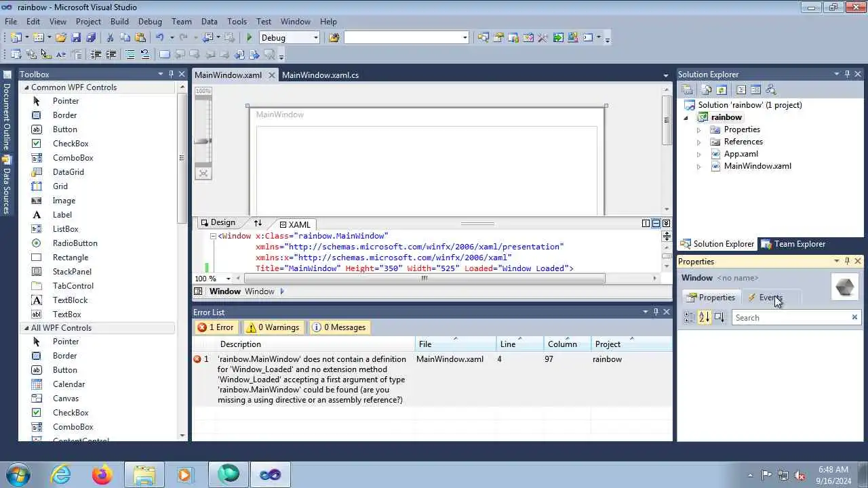Image resolution: width=868 pixels, height=488 pixels.
Task: Open Windows Explorer folder on the taskbar
Action: 144,474
